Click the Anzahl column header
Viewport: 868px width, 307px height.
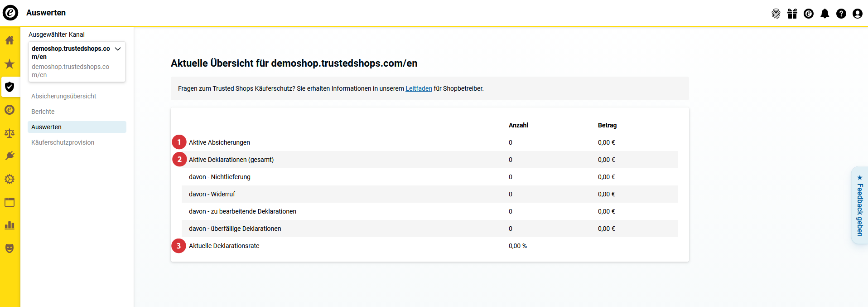[x=518, y=125]
